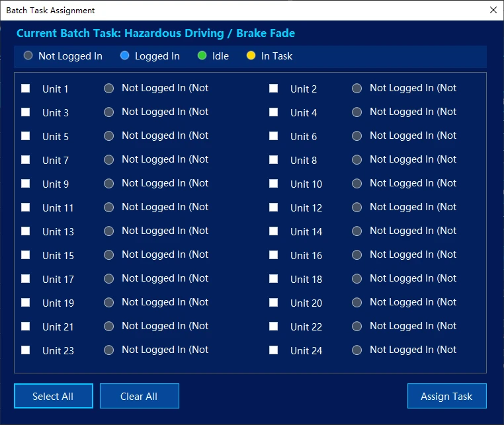Select Unit 5 via its checkbox

[25, 136]
